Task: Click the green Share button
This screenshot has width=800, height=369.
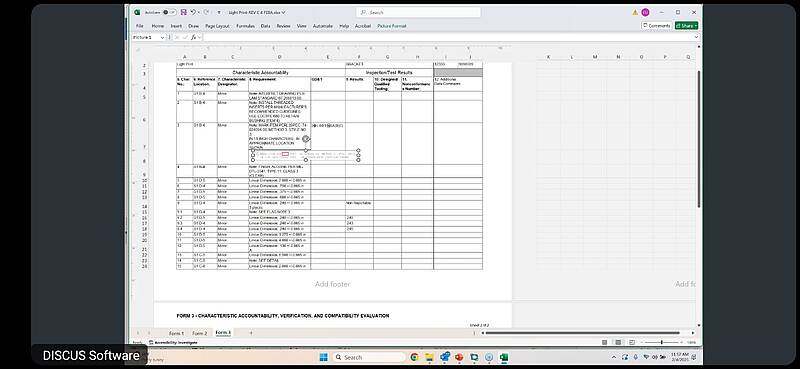Action: pos(686,26)
